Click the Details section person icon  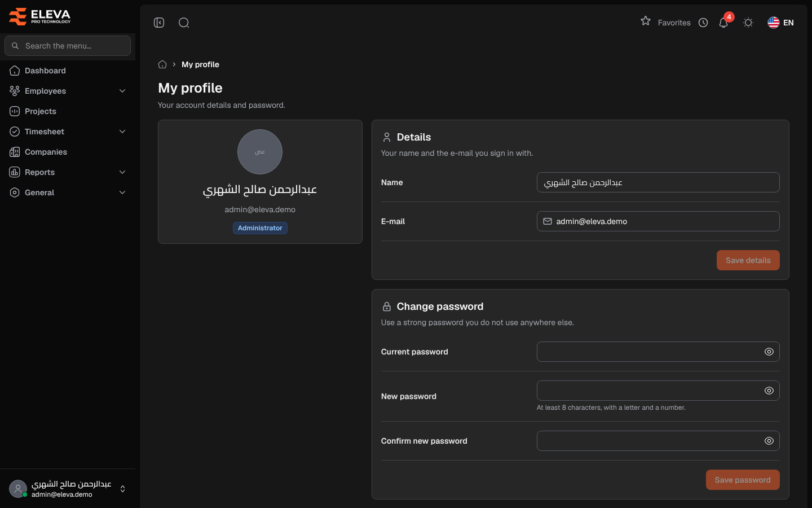pos(387,137)
